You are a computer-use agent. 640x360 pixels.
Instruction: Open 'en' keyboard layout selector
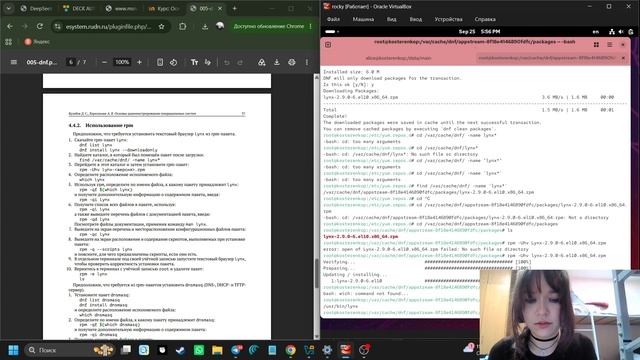click(596, 31)
